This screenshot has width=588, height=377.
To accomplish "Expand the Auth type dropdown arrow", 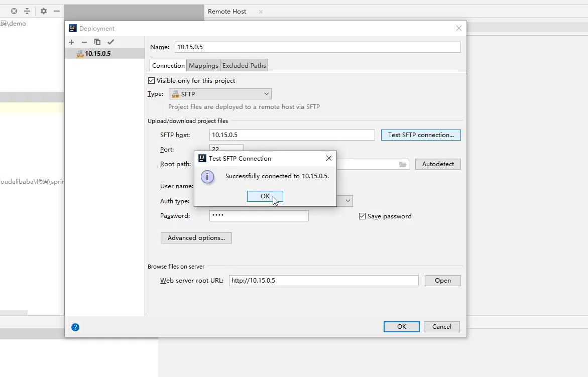I will pyautogui.click(x=348, y=201).
